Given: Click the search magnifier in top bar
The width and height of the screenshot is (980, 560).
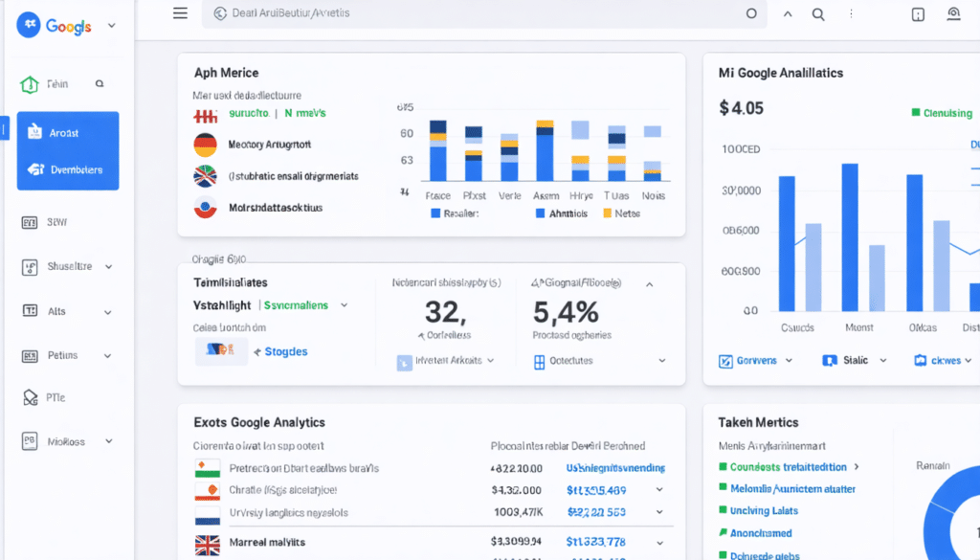Looking at the screenshot, I should pyautogui.click(x=818, y=13).
